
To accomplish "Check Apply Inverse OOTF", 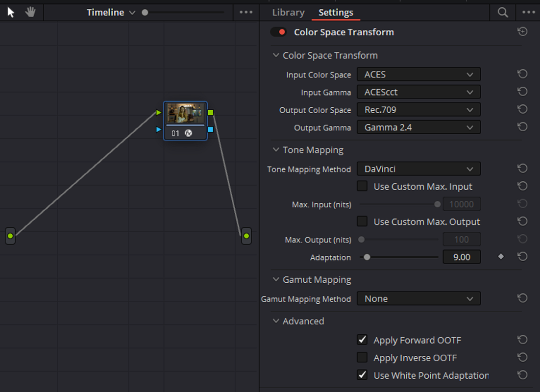I will pyautogui.click(x=362, y=358).
